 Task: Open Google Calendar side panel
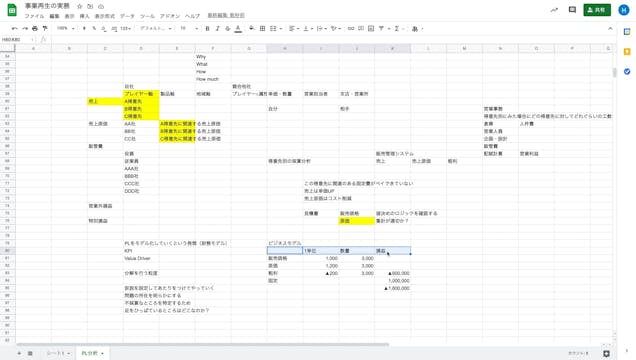(x=627, y=32)
